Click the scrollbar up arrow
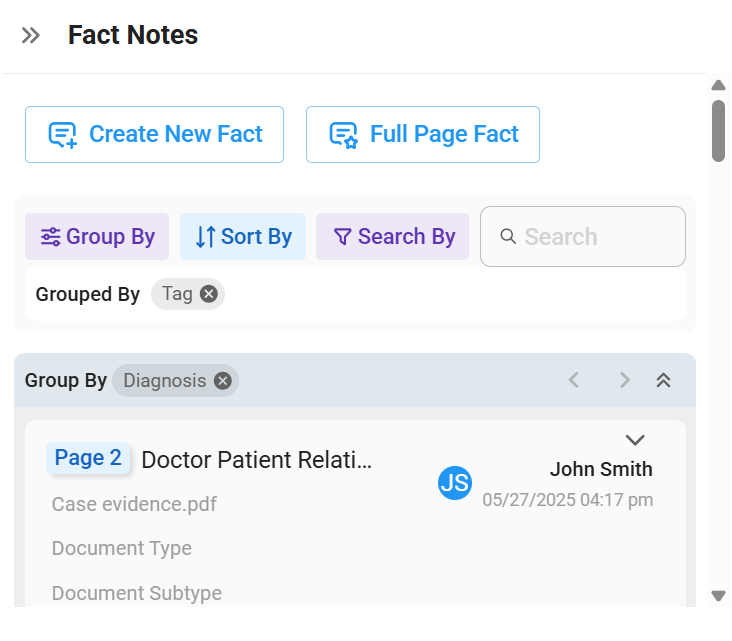732x641 pixels. [718, 85]
